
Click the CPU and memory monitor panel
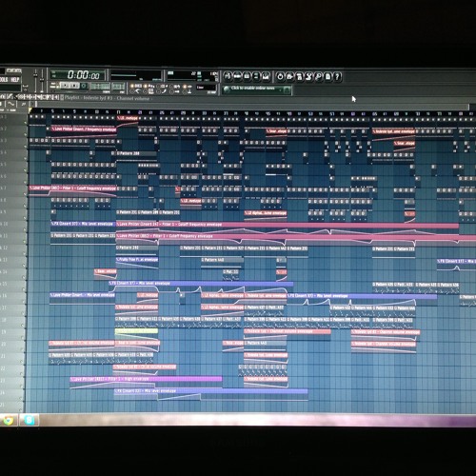point(192,76)
